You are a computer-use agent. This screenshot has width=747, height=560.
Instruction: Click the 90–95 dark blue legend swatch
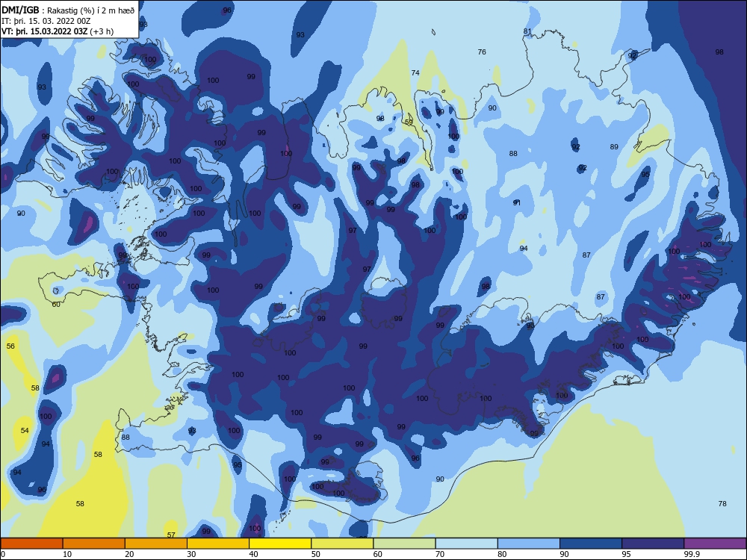point(591,544)
